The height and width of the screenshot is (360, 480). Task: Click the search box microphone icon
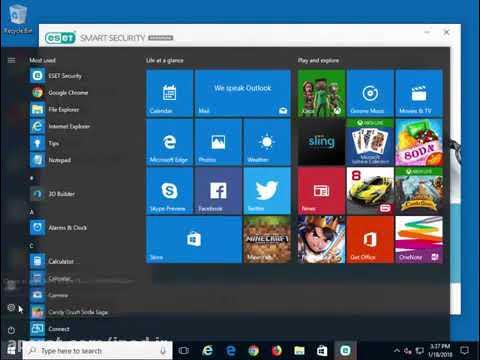click(163, 351)
